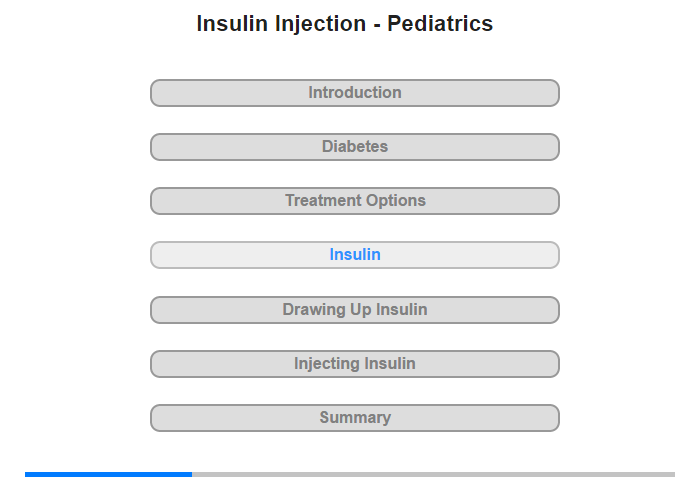
Task: Click the end of blue progress indicator
Action: point(191,474)
